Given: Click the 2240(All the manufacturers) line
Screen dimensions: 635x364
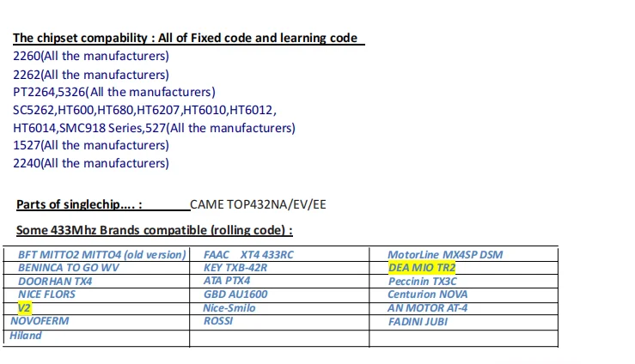Looking at the screenshot, I should pyautogui.click(x=91, y=163).
